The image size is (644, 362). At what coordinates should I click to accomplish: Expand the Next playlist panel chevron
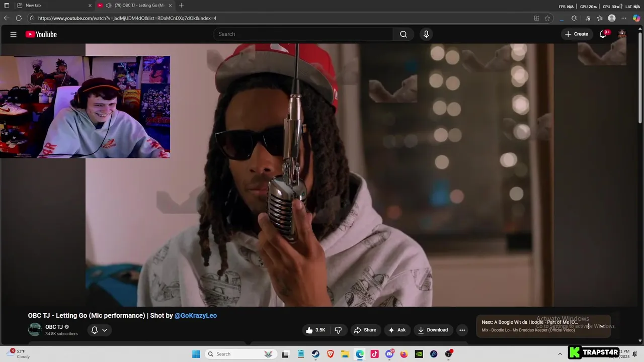pos(602,326)
